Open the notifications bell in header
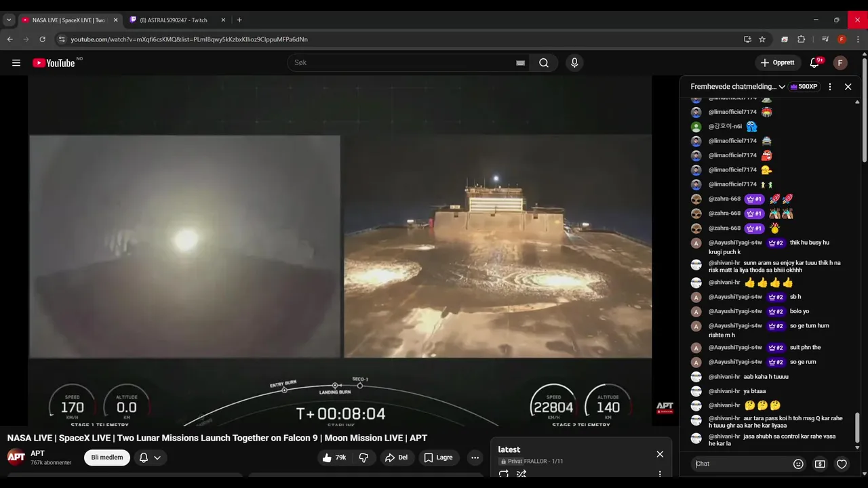 click(x=814, y=63)
